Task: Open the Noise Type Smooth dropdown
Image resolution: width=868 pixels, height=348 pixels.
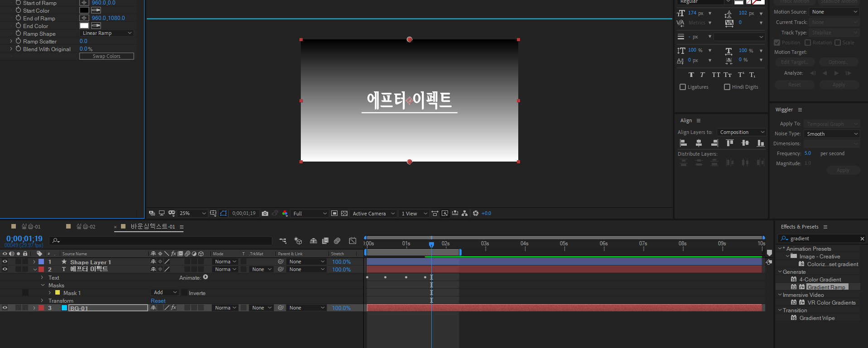Action: tap(832, 134)
